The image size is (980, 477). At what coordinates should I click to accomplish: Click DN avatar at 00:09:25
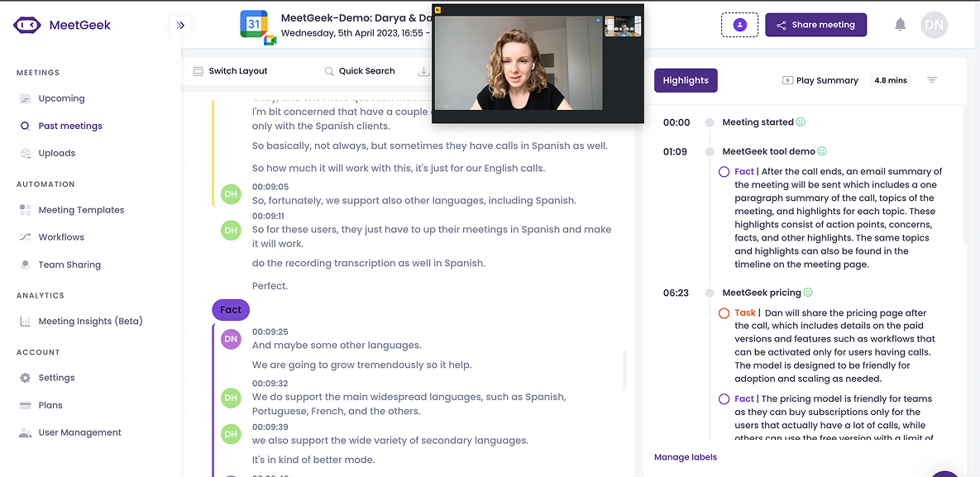pos(232,339)
